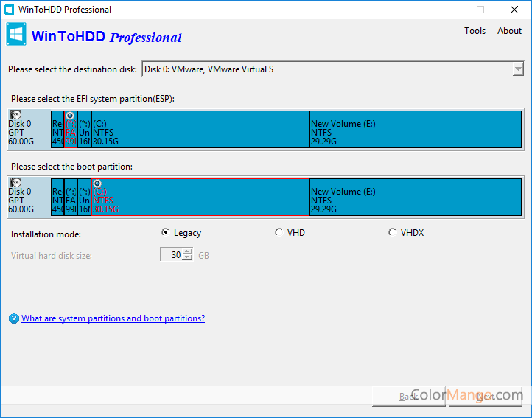
Task: Increase the virtual hard disk size
Action: [187, 252]
